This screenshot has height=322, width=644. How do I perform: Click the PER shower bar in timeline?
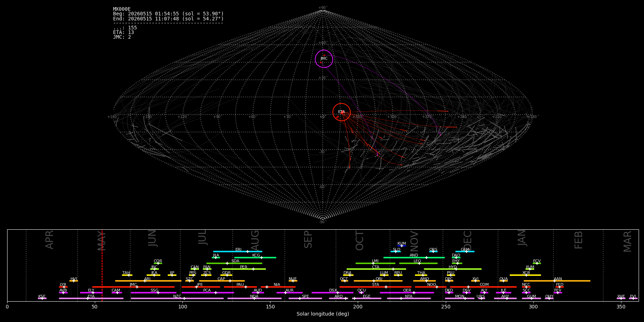click(x=244, y=269)
